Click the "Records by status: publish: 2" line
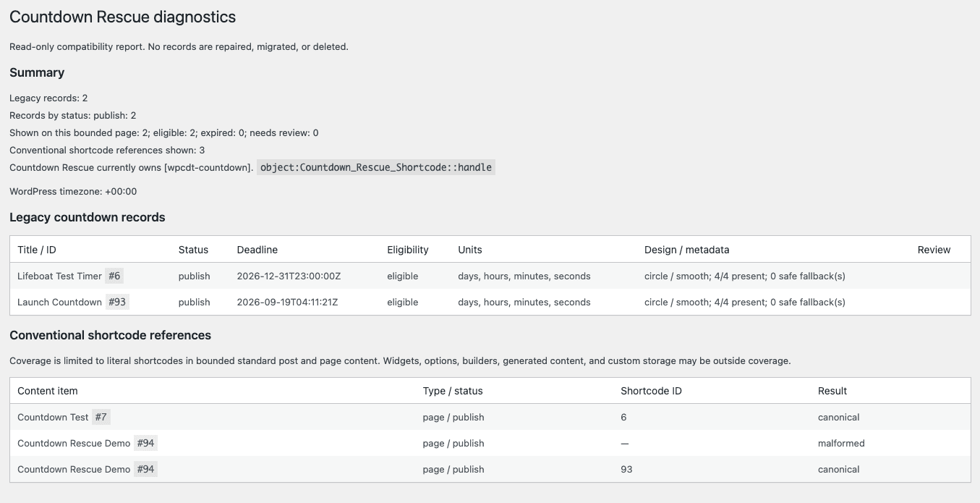Viewport: 980px width, 503px height. point(73,115)
